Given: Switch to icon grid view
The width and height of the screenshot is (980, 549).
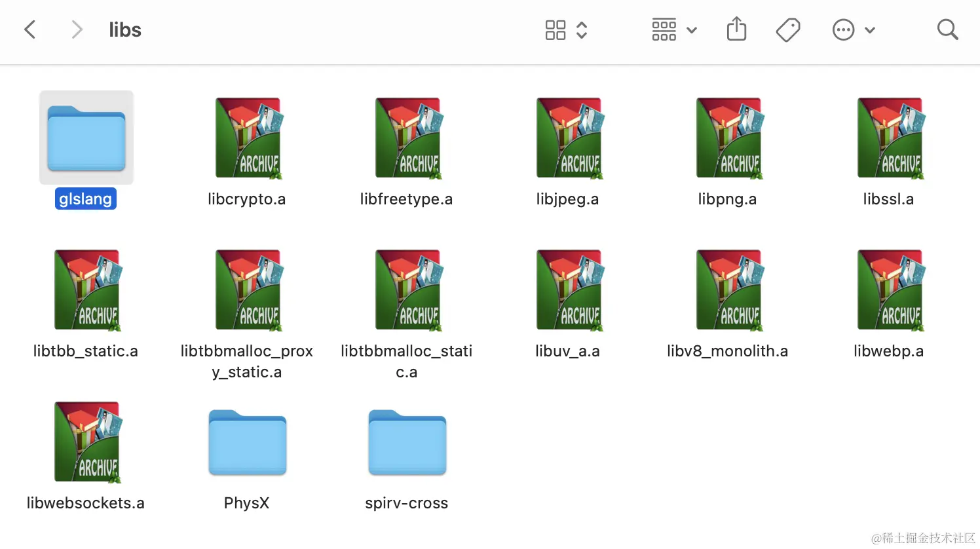Looking at the screenshot, I should tap(556, 30).
